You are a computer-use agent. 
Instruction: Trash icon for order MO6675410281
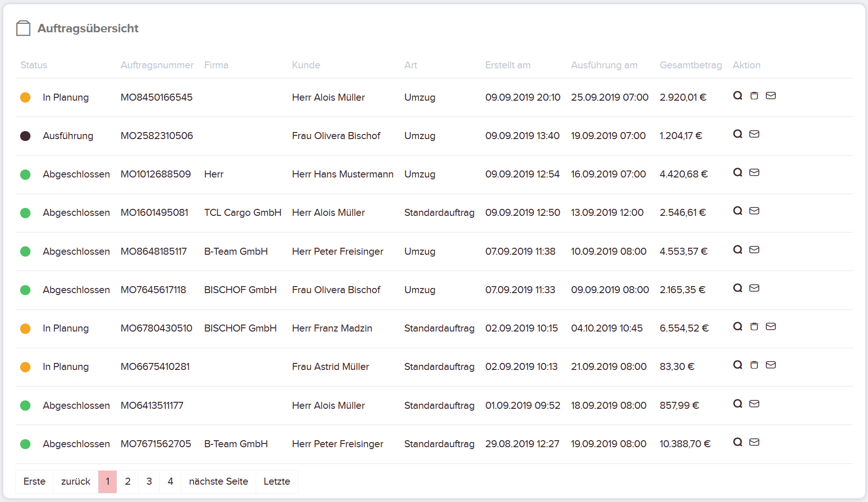coord(754,365)
